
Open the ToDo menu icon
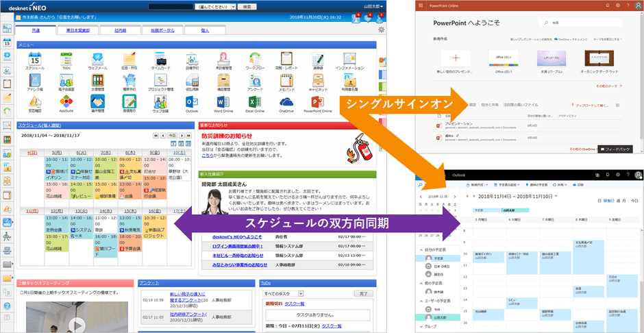(65, 60)
